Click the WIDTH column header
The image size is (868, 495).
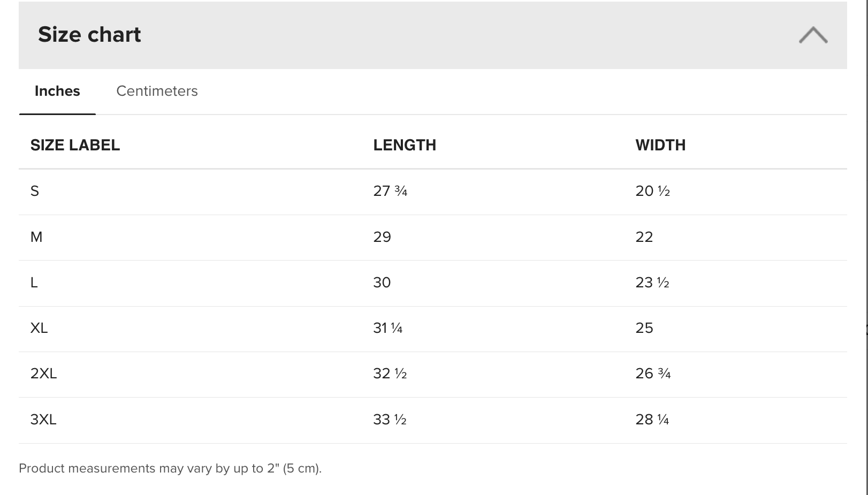pos(660,145)
